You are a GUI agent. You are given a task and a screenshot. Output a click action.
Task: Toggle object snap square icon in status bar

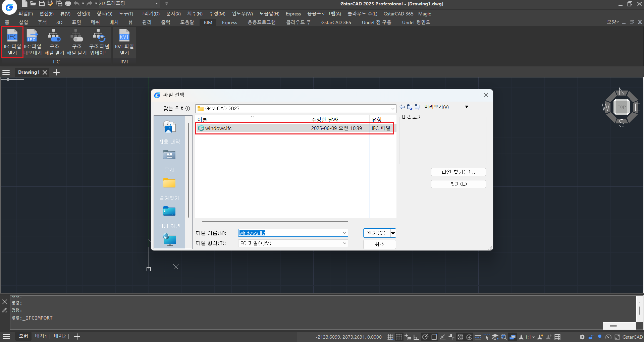(x=434, y=337)
